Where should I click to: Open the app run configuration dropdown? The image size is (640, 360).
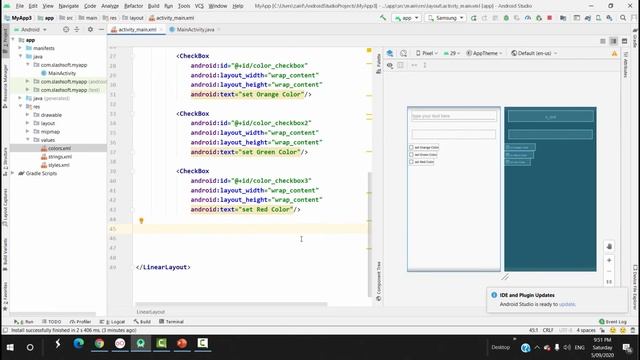pyautogui.click(x=406, y=18)
